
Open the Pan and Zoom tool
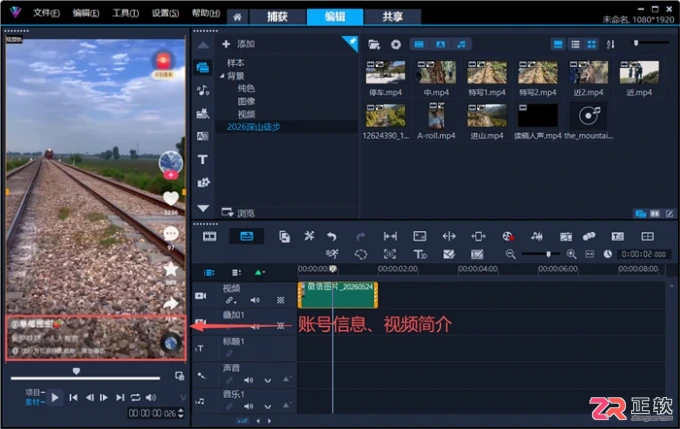click(389, 254)
